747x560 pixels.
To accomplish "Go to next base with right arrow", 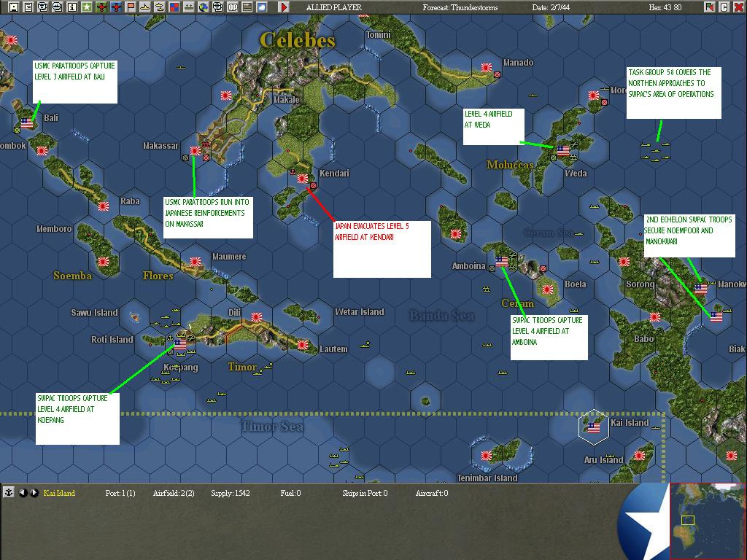I will click(34, 492).
